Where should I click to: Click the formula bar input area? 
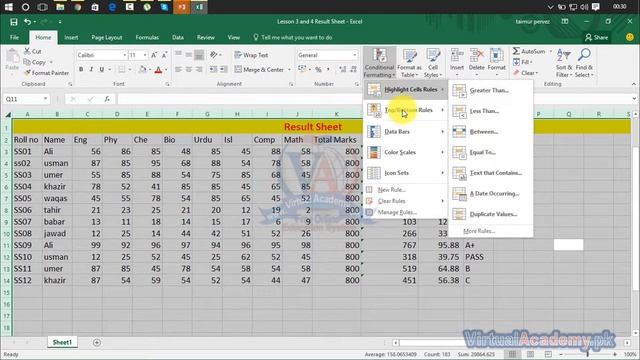373,99
